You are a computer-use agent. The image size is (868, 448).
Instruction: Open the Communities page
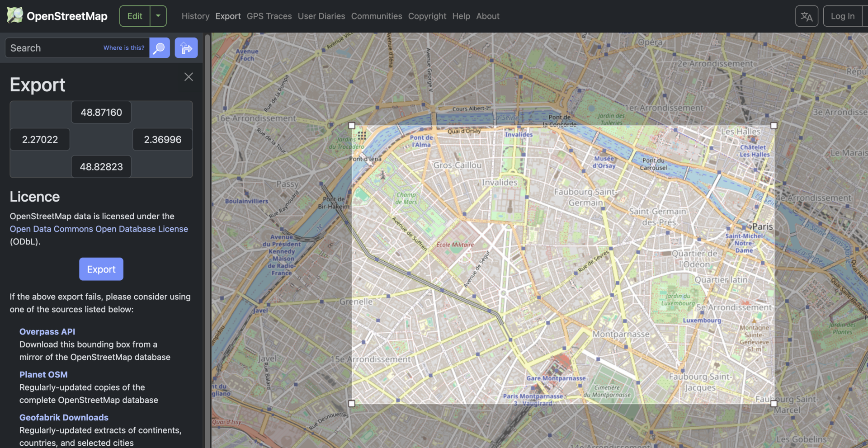pos(377,16)
